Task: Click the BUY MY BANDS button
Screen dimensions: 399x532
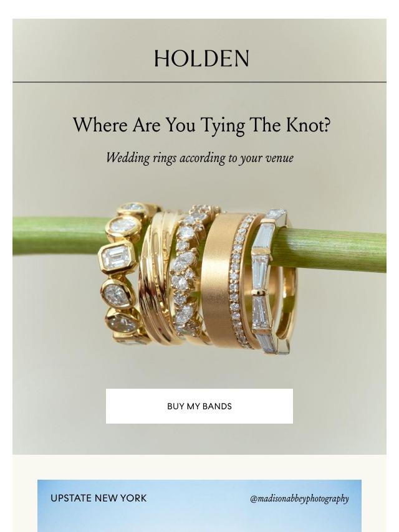Action: (199, 406)
